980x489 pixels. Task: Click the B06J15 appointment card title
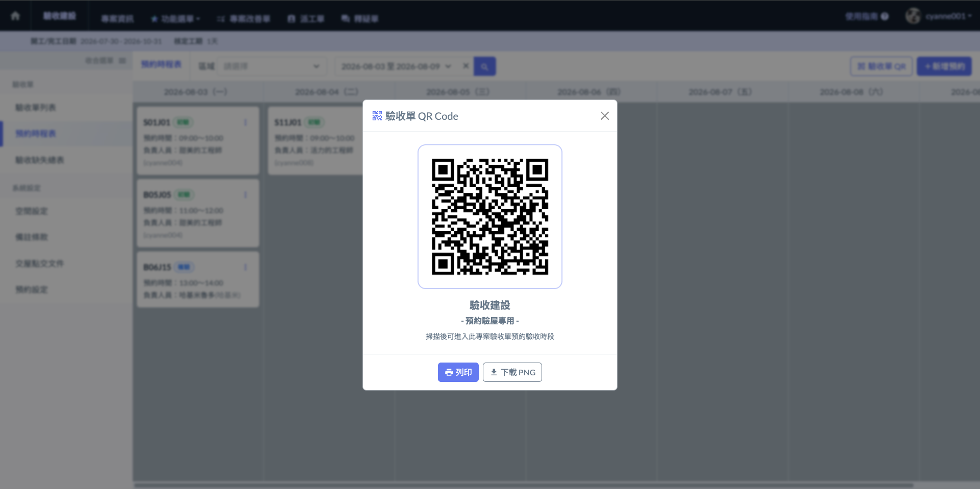point(157,267)
